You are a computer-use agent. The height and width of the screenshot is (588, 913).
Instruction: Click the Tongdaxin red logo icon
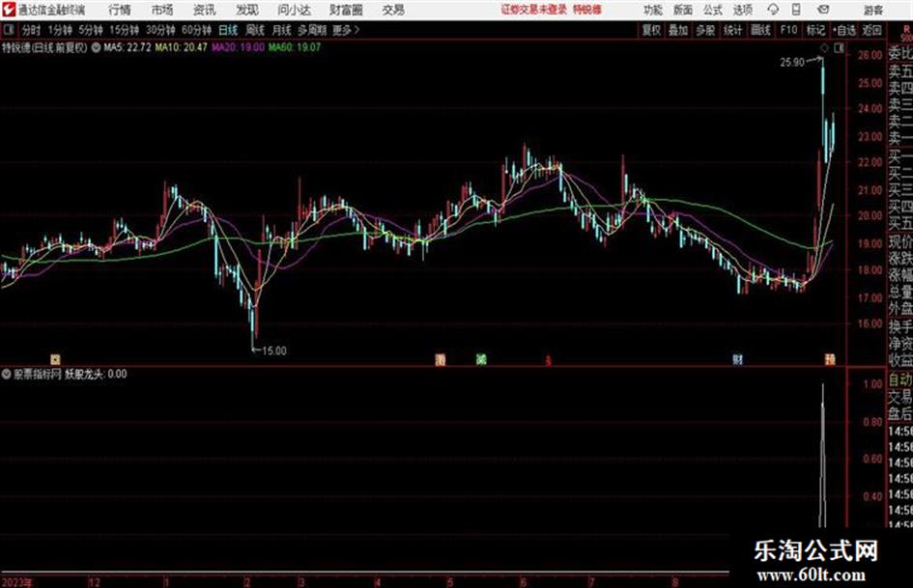coord(8,10)
